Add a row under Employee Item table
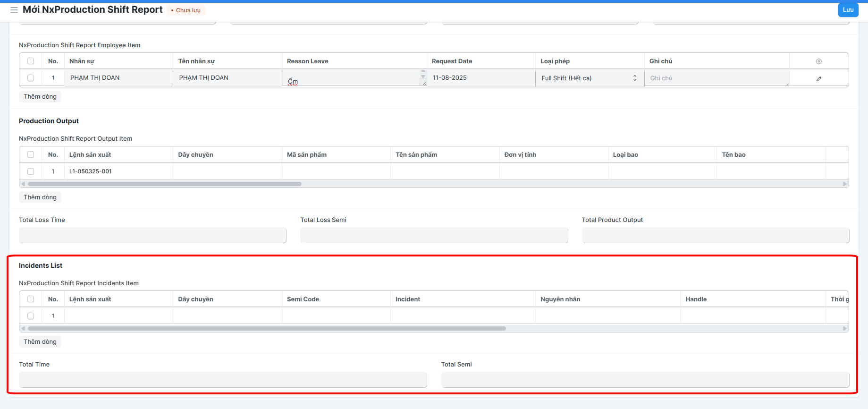868x409 pixels. (x=40, y=97)
